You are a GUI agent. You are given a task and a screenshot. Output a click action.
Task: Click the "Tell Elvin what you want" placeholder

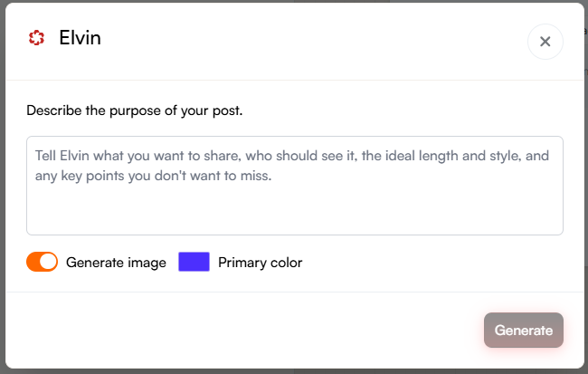[x=109, y=156]
